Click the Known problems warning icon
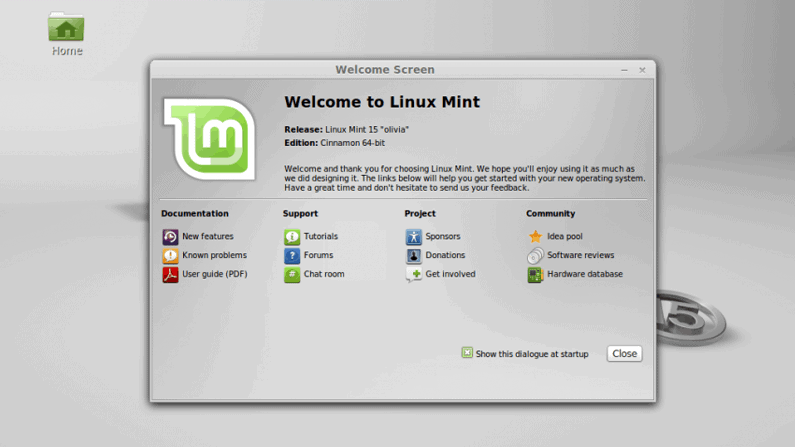Screen dimensions: 795x447 [170, 255]
